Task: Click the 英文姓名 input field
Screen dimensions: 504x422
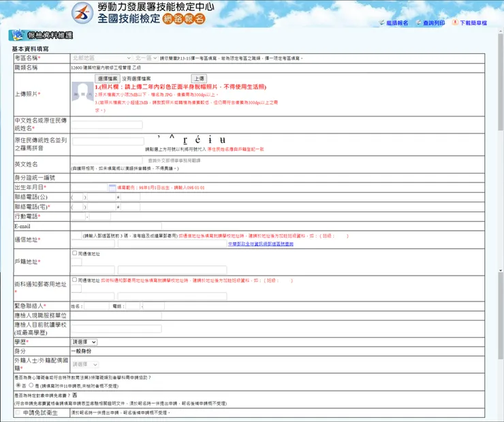Action: click(x=107, y=160)
